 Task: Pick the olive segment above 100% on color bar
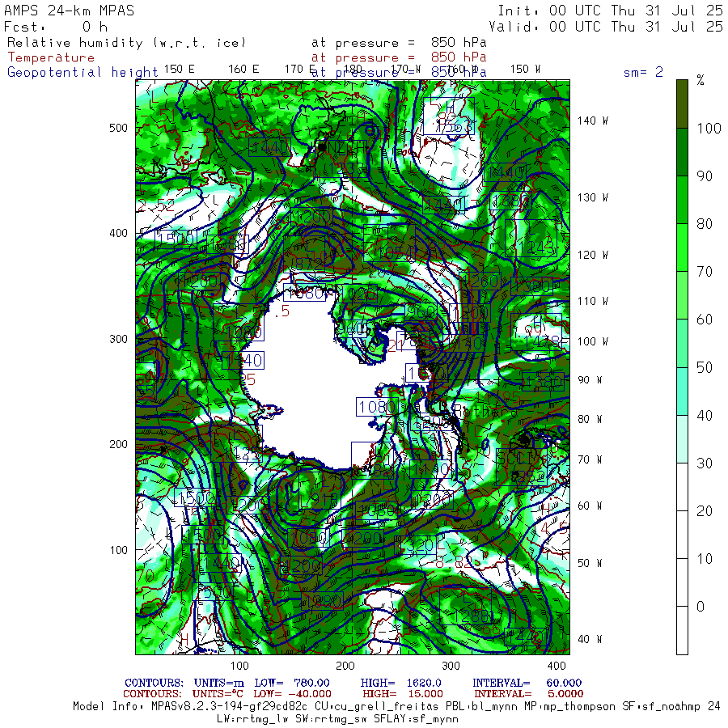point(682,104)
